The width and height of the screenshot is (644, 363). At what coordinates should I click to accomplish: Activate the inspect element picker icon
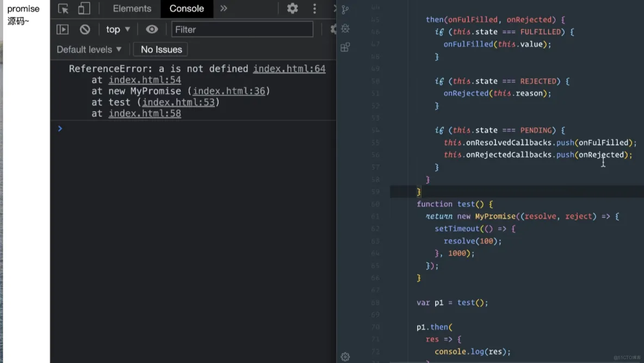tap(63, 9)
